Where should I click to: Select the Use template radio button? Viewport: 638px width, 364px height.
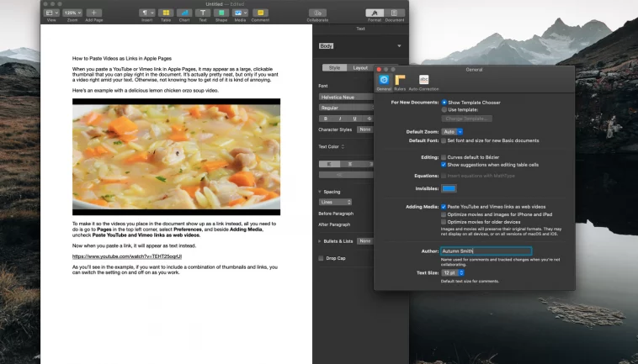[x=444, y=109]
